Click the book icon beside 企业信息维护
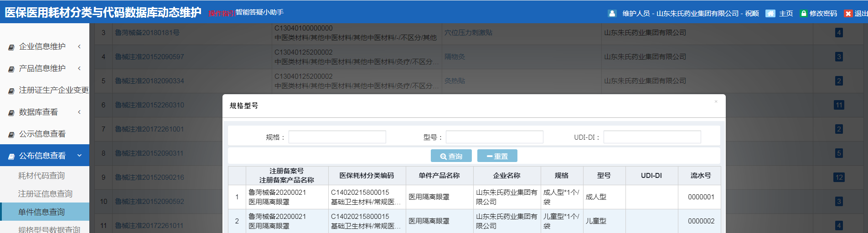This screenshot has width=868, height=233. (11, 47)
